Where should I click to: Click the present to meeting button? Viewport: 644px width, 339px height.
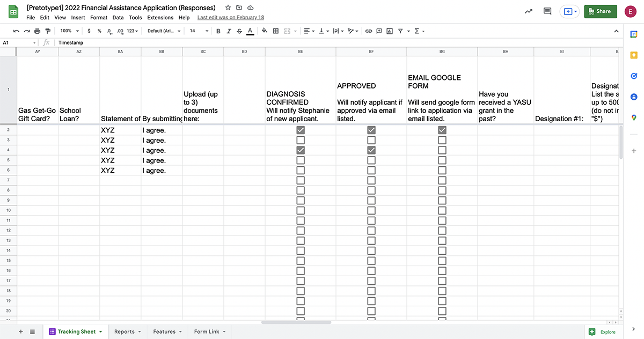coord(569,11)
